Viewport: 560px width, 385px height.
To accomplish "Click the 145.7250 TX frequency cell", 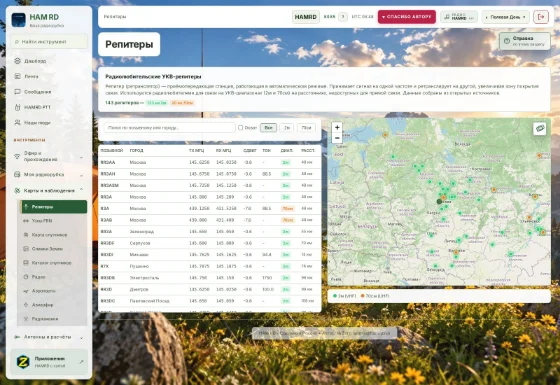I will (199, 185).
